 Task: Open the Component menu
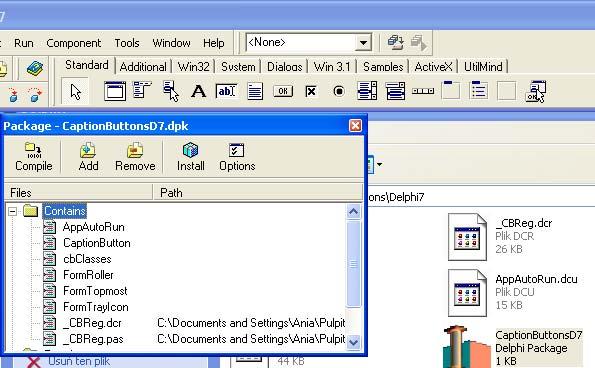pos(74,43)
